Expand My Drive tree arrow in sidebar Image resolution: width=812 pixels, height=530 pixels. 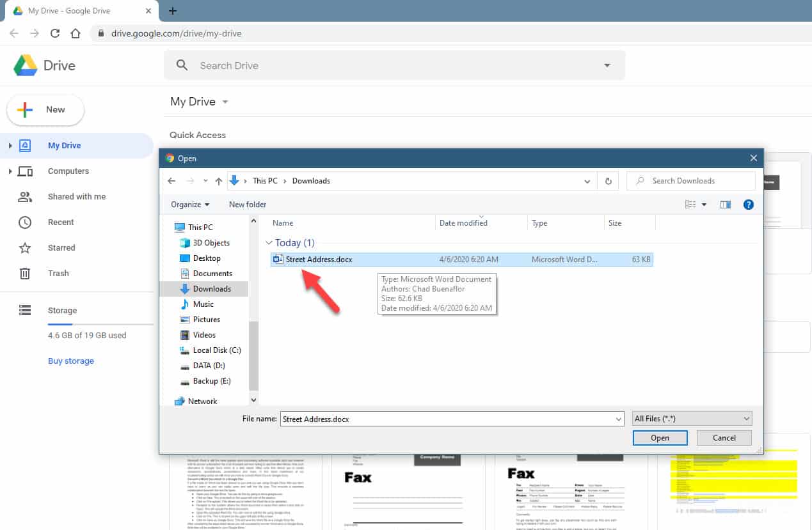(x=10, y=146)
